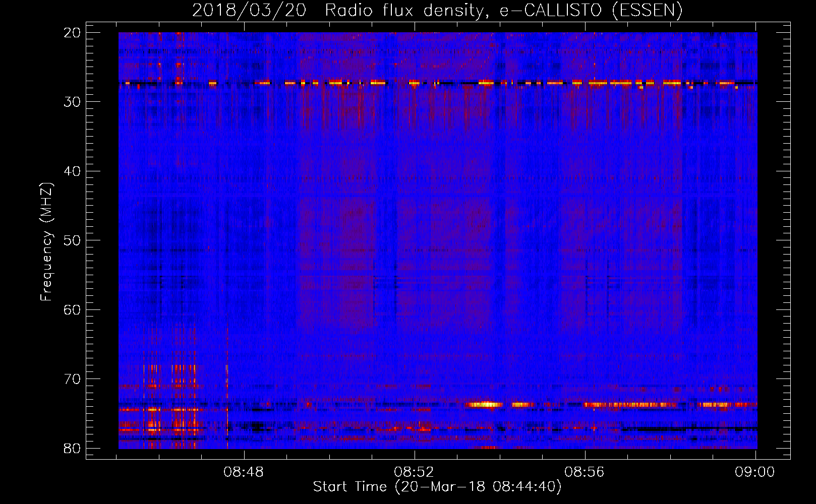816x504 pixels.
Task: Click the 'Start Time (20-Mar-18 08:44:40)' axis label
Action: click(x=437, y=487)
